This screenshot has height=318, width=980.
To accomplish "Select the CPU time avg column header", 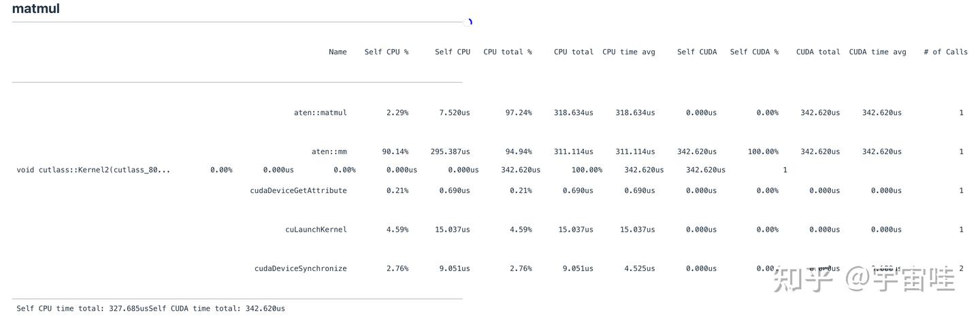I will tap(628, 52).
